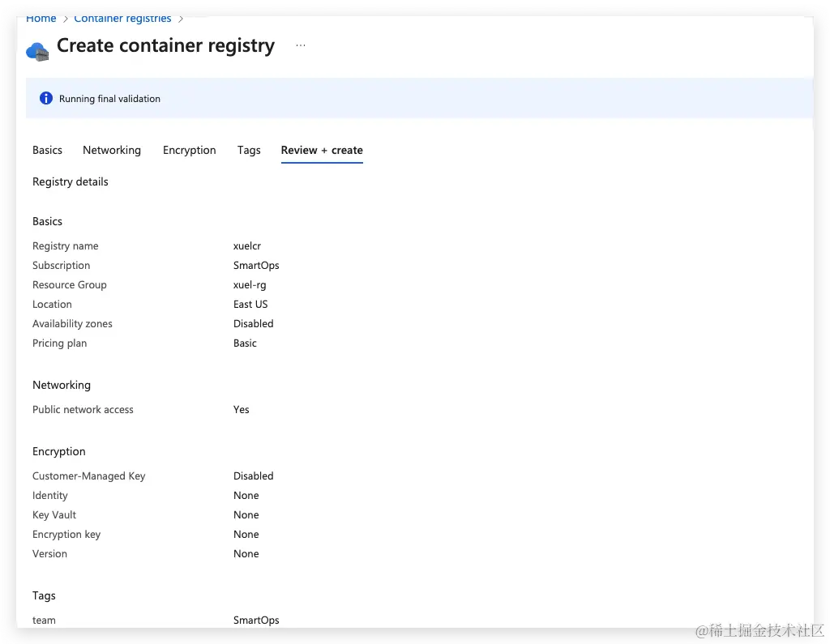Open the Encryption tab
This screenshot has height=644, width=830.
(x=190, y=150)
